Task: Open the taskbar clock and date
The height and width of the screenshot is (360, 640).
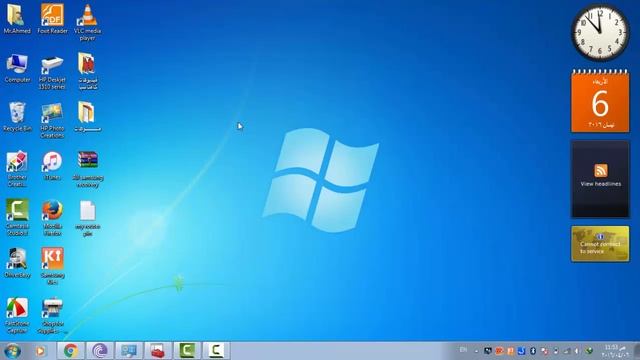Action: pyautogui.click(x=615, y=351)
